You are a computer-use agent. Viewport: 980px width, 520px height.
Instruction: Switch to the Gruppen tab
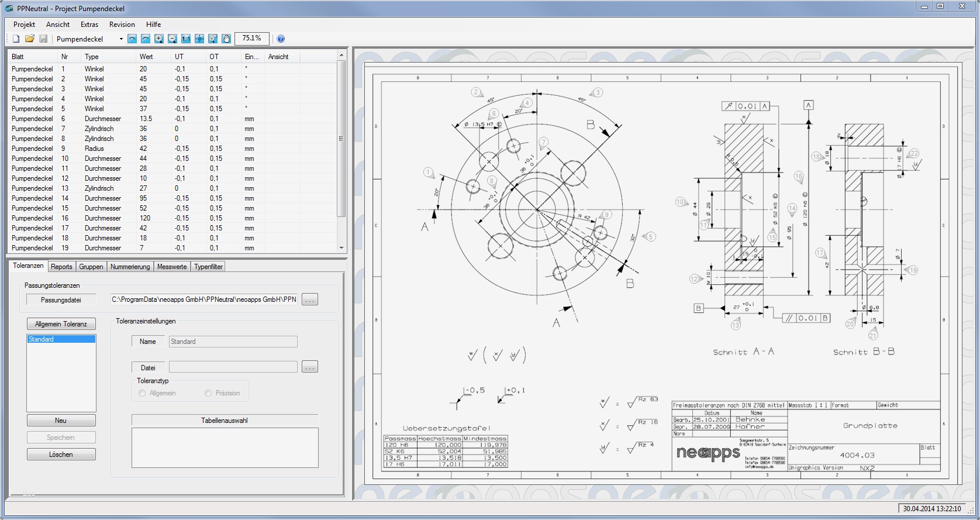(x=91, y=267)
